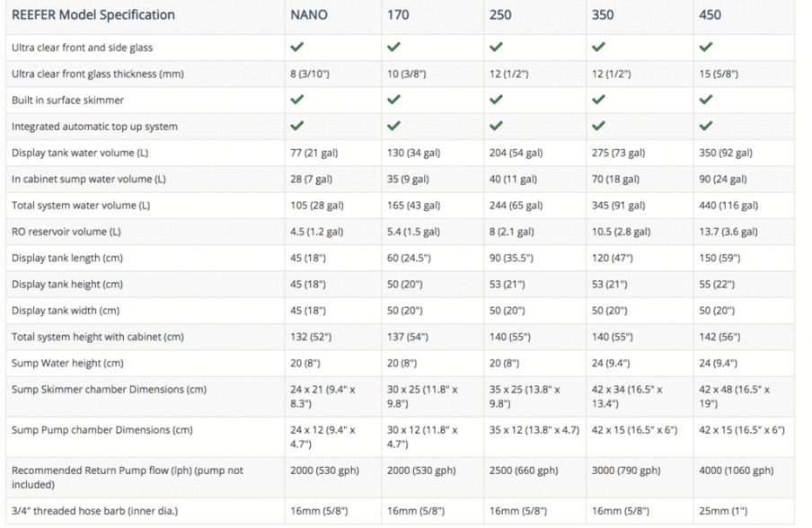Click the 170 built-in surface skimmer checkmark
This screenshot has height=528, width=812.
(x=393, y=100)
